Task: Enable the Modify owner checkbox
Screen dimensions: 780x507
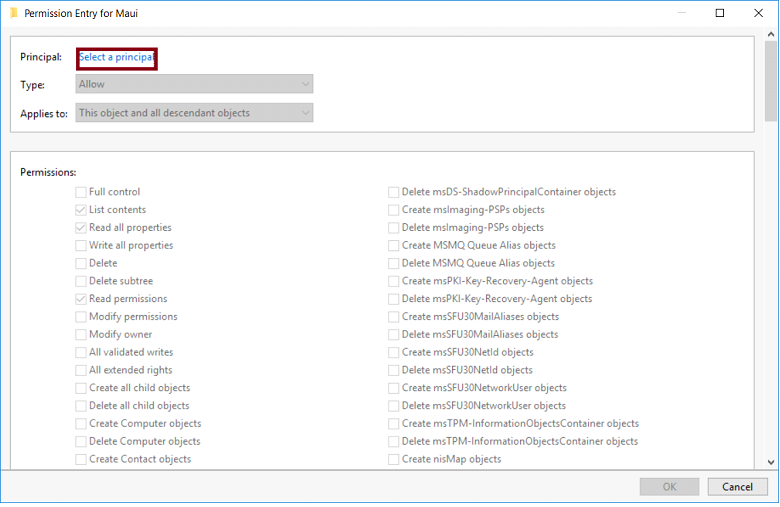Action: tap(81, 335)
